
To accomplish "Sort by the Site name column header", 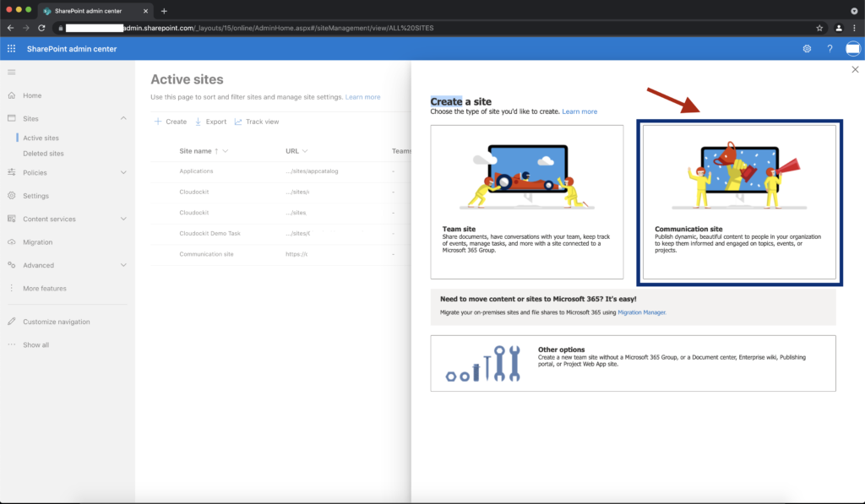I will tap(195, 151).
